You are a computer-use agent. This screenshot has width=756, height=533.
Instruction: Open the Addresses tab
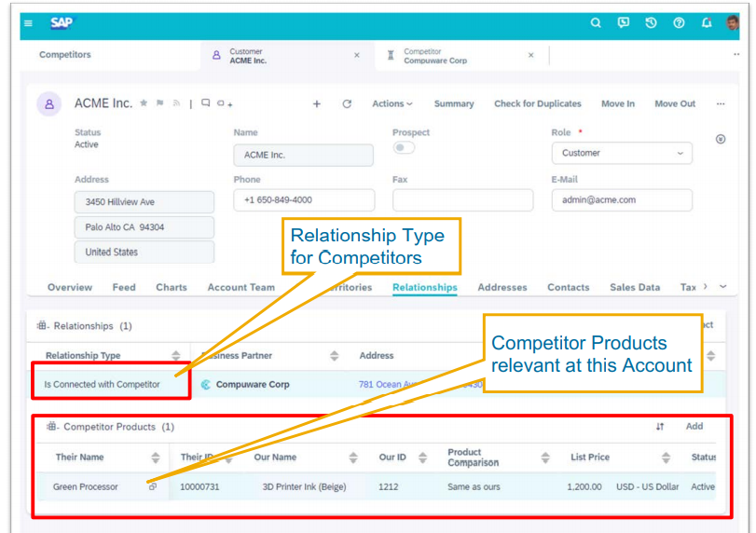point(502,287)
